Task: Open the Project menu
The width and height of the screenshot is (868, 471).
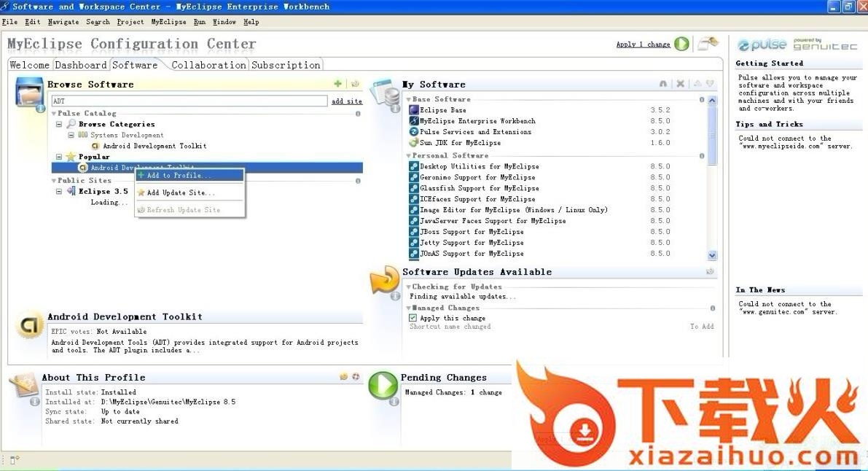Action: click(x=130, y=22)
